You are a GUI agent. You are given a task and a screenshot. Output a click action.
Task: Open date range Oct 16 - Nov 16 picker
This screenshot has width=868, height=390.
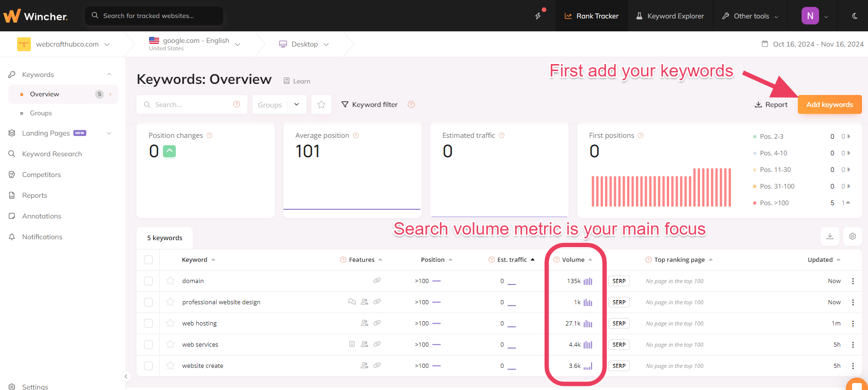[813, 44]
